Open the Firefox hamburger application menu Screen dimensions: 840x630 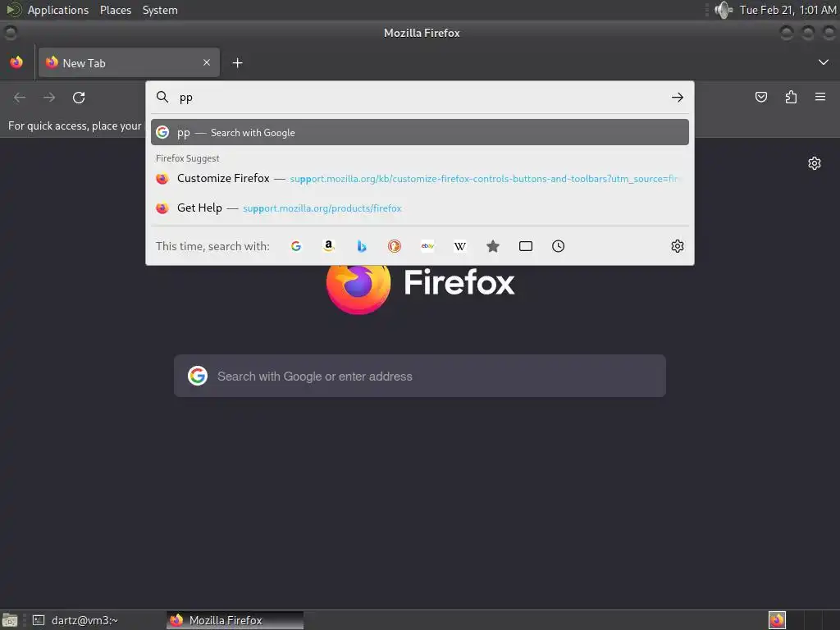point(819,97)
